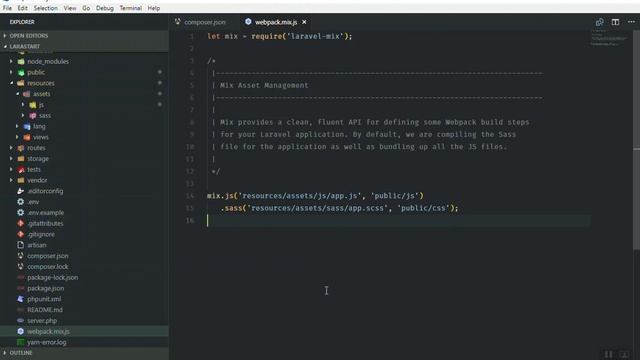Click the composer.json file icon in explorer
The image size is (640, 360).
21,256
